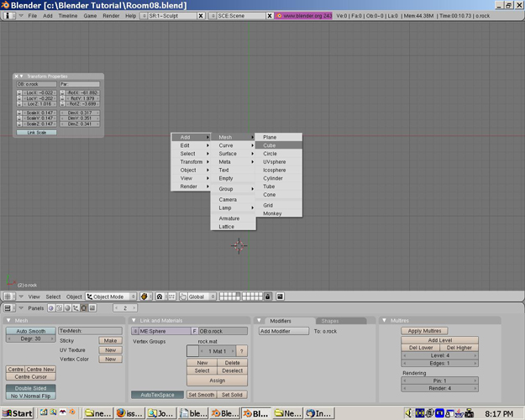Click the buttons window type icon
525x420 pixels.
pyautogui.click(x=8, y=308)
